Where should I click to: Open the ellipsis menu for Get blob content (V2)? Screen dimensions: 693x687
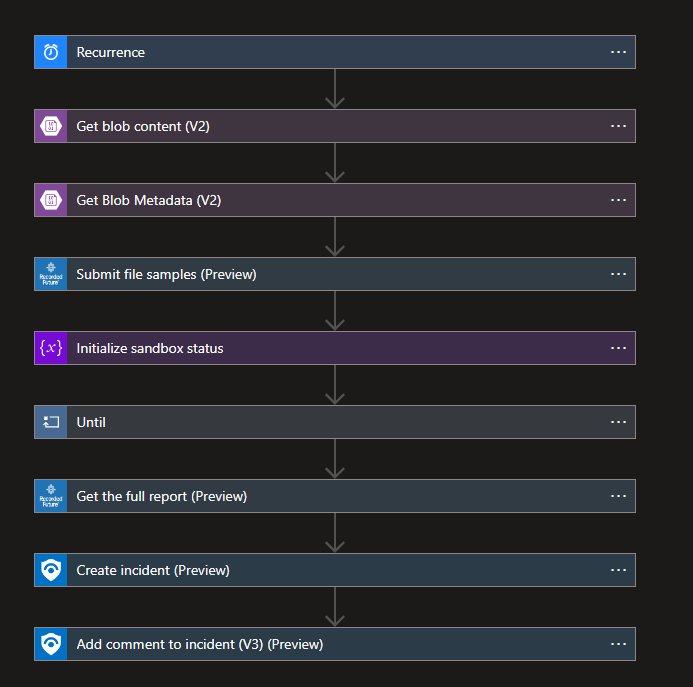tap(618, 126)
